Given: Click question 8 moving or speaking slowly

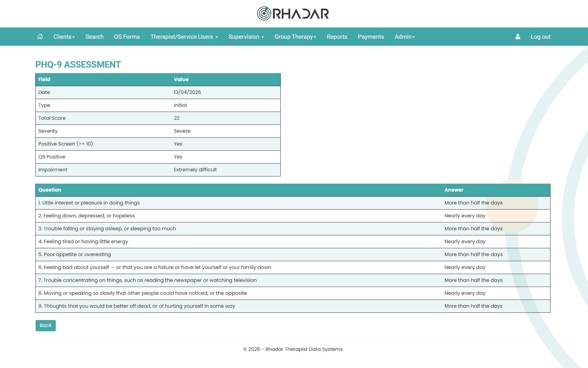Looking at the screenshot, I should 142,293.
